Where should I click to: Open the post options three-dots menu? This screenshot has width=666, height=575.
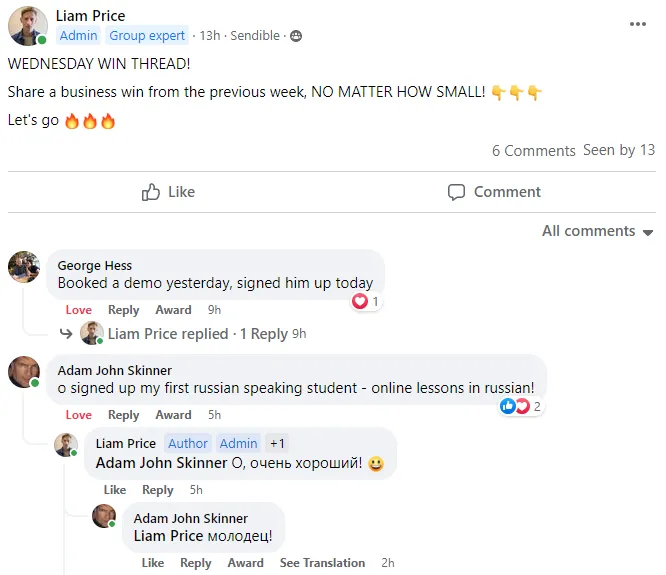point(637,24)
